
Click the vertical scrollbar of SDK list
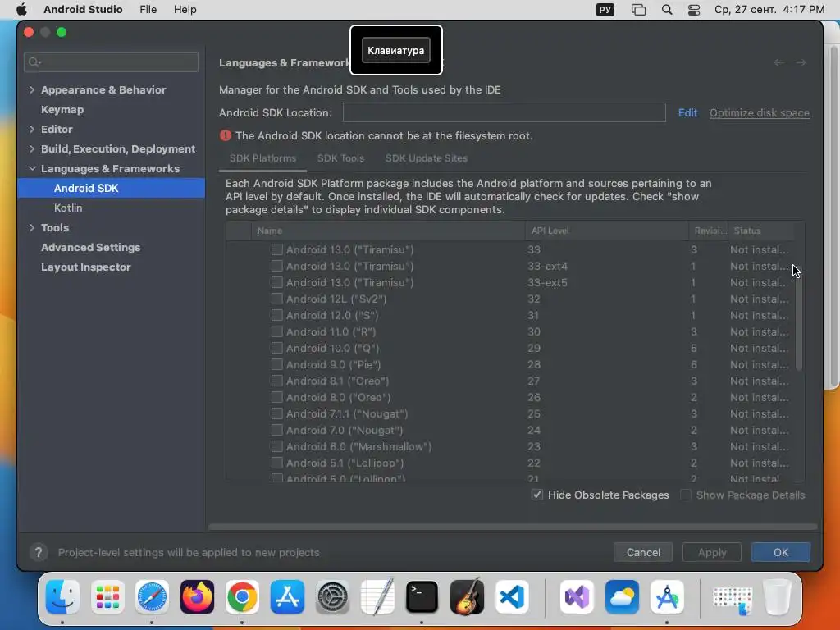point(799,322)
